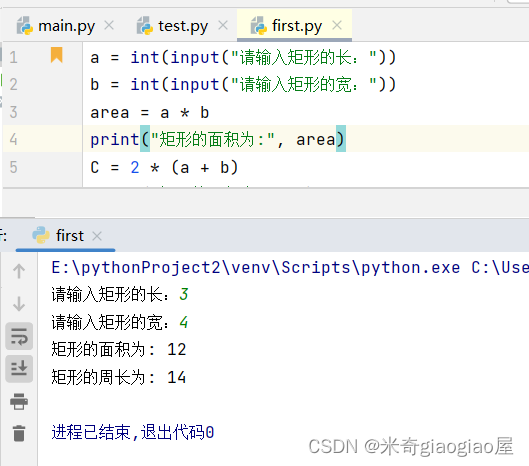
Task: Click the scroll up arrow in Run panel
Action: tap(19, 271)
